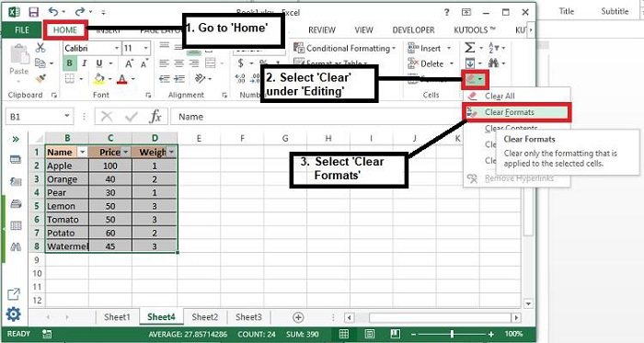Click the Find & Select binoculars icon
Image resolution: width=644 pixels, height=343 pixels.
tap(494, 63)
